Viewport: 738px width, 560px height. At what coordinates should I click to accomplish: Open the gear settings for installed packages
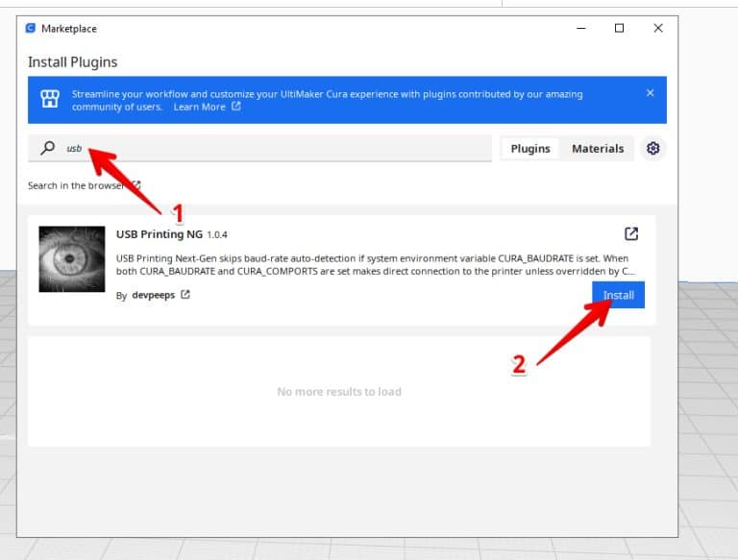[652, 148]
